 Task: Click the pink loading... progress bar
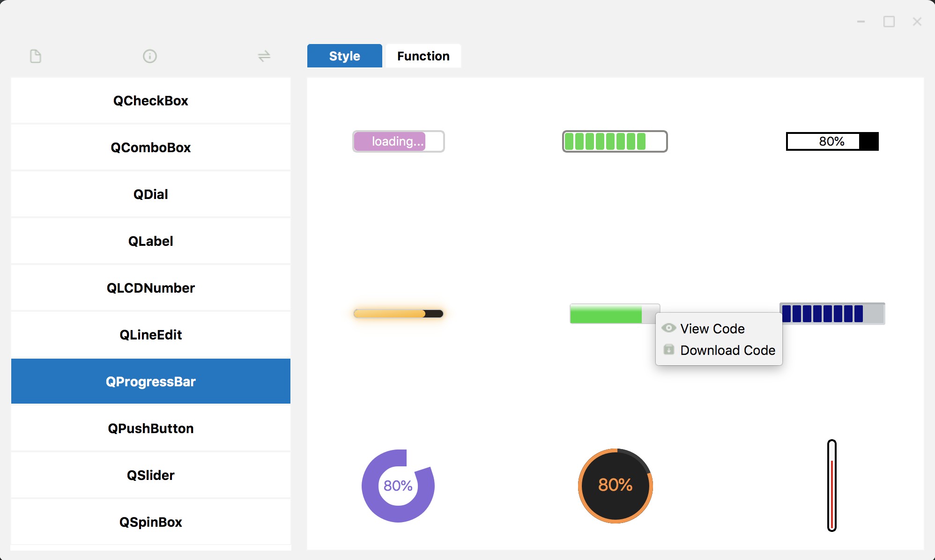[398, 141]
